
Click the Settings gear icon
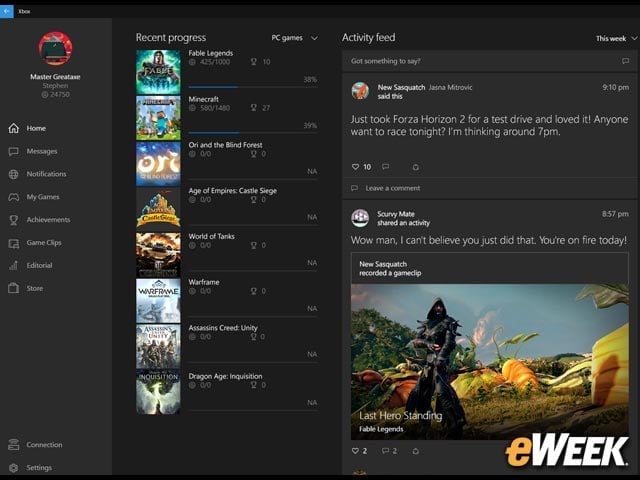[13, 468]
